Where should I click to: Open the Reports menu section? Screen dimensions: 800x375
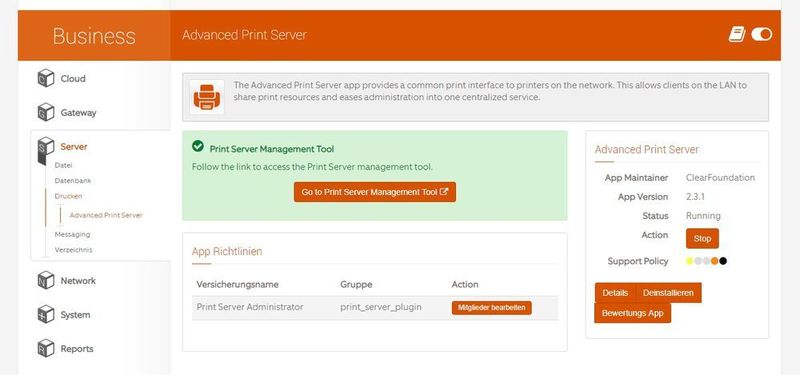pos(77,349)
